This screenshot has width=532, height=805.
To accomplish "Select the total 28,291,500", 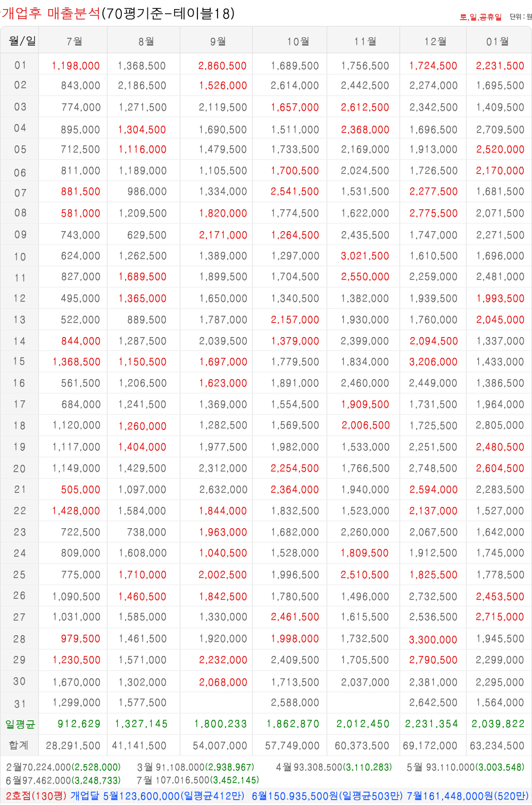I will click(x=73, y=746).
